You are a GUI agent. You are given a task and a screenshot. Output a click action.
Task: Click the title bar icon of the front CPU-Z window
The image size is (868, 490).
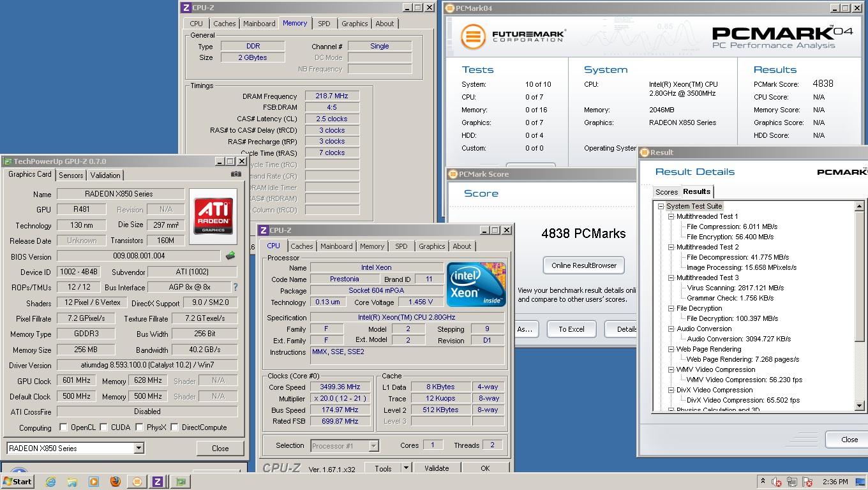263,230
